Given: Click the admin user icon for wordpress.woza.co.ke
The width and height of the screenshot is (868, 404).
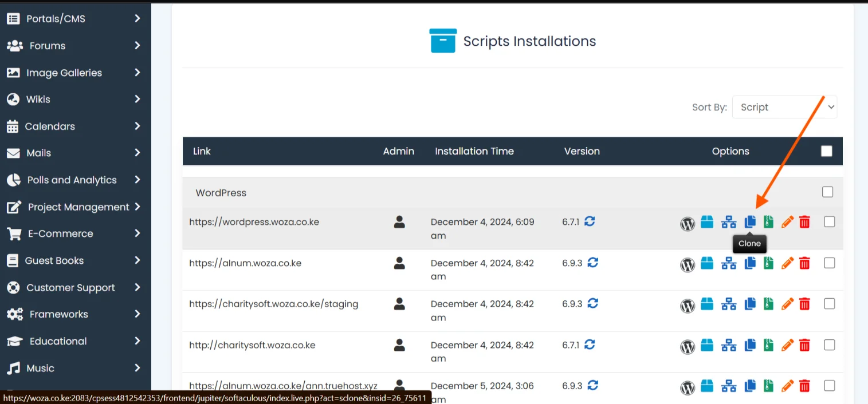Looking at the screenshot, I should pyautogui.click(x=399, y=222).
